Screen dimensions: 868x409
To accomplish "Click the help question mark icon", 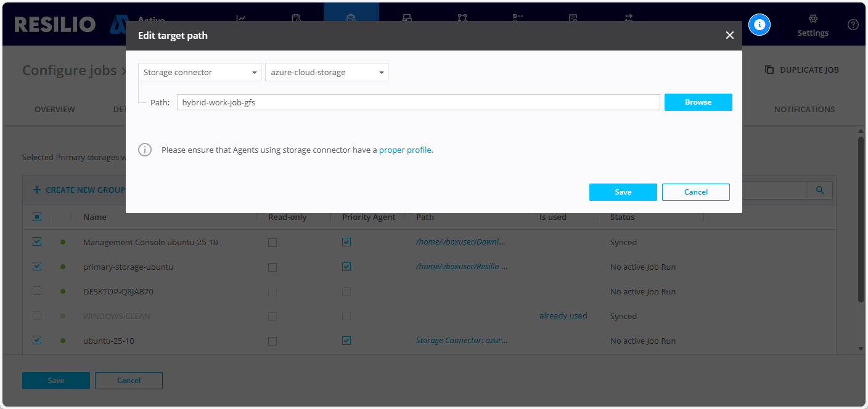I will pyautogui.click(x=853, y=25).
